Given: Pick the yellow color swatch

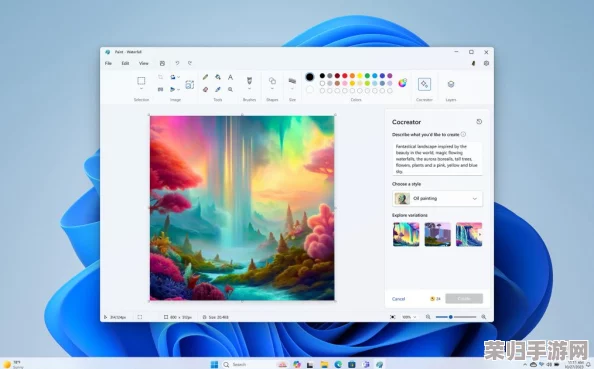Looking at the screenshot, I should coord(360,76).
